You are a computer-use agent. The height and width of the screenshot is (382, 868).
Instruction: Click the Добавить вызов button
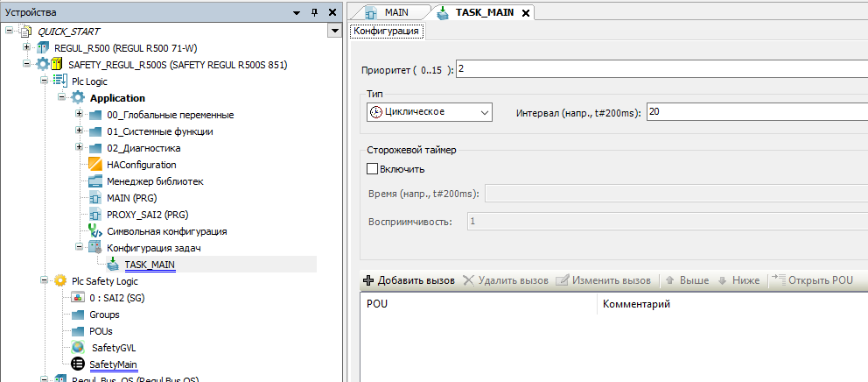coord(409,280)
